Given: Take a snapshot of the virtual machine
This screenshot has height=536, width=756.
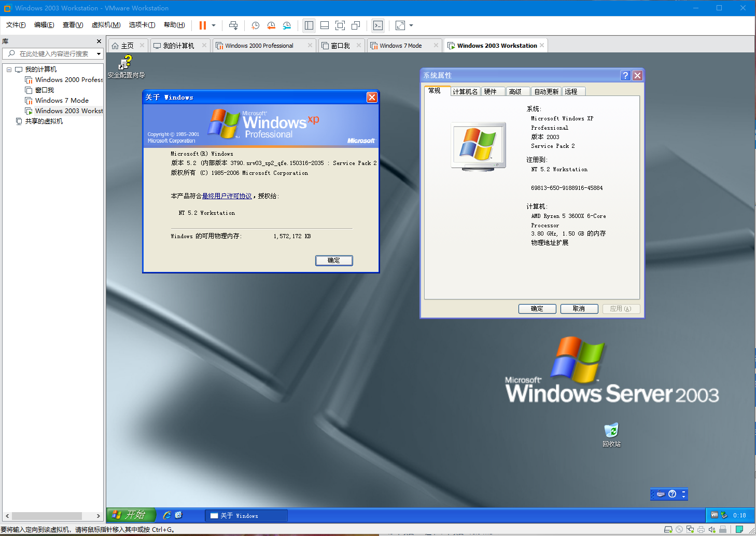Looking at the screenshot, I should (x=255, y=25).
